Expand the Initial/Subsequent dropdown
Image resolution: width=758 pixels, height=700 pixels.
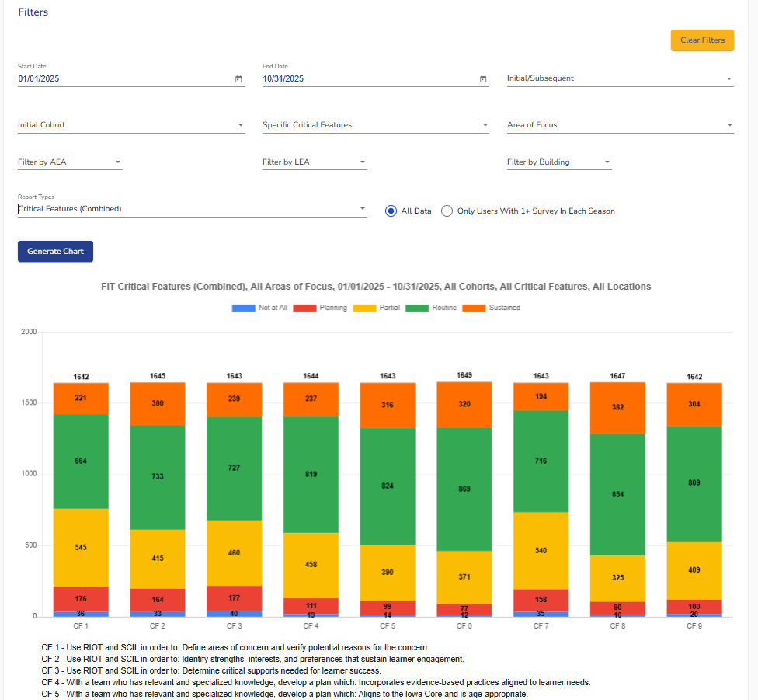[x=620, y=78]
